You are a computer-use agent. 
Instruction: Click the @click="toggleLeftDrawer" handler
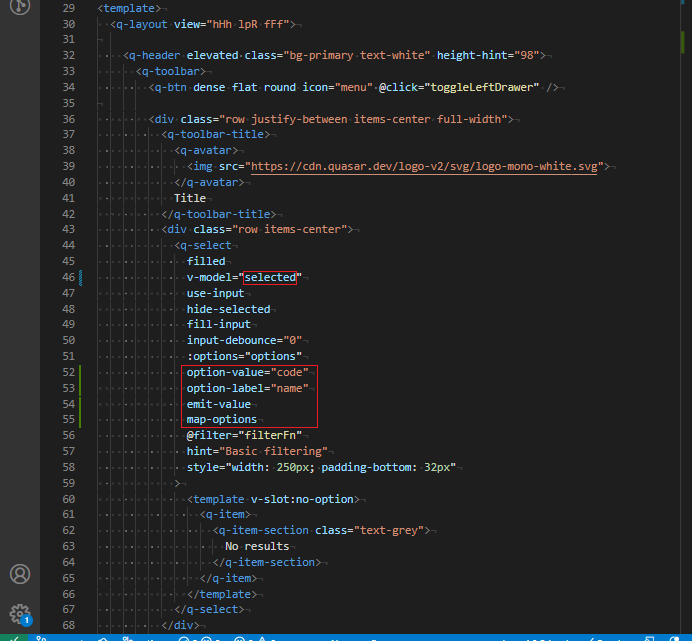click(459, 87)
